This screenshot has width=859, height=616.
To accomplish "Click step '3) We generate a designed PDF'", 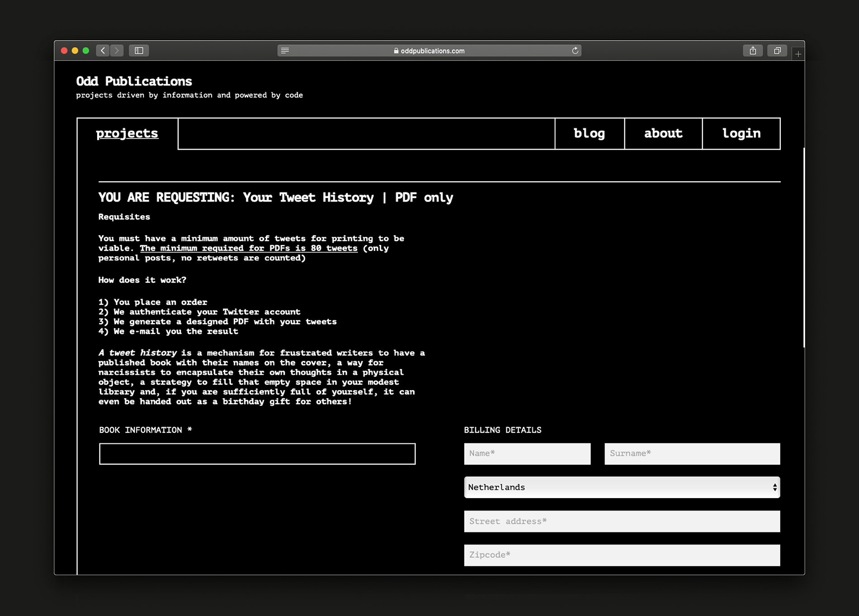I will [174, 322].
